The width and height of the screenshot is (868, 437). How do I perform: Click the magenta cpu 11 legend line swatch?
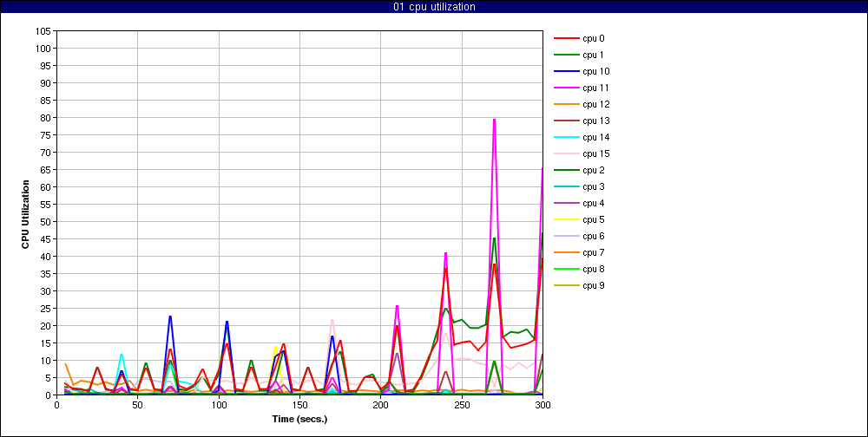tap(566, 88)
